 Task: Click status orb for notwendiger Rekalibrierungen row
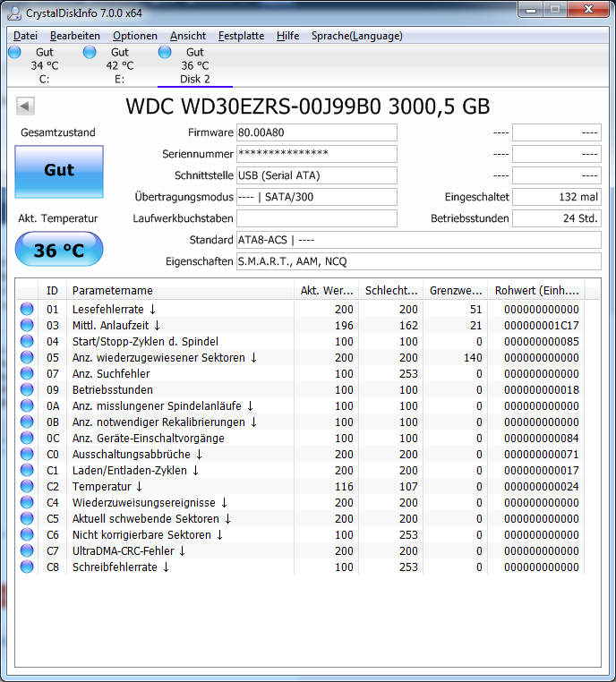27,422
